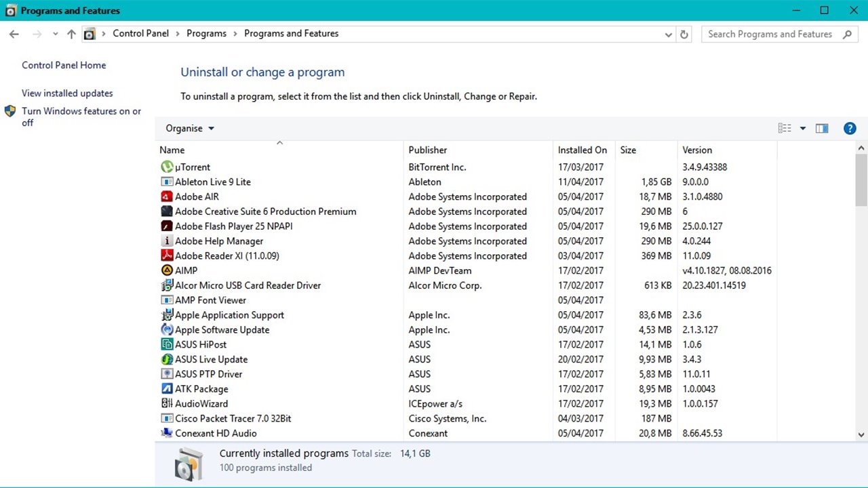Viewport: 868px width, 488px height.
Task: Click the scrollbar down arrow in list
Action: click(861, 435)
